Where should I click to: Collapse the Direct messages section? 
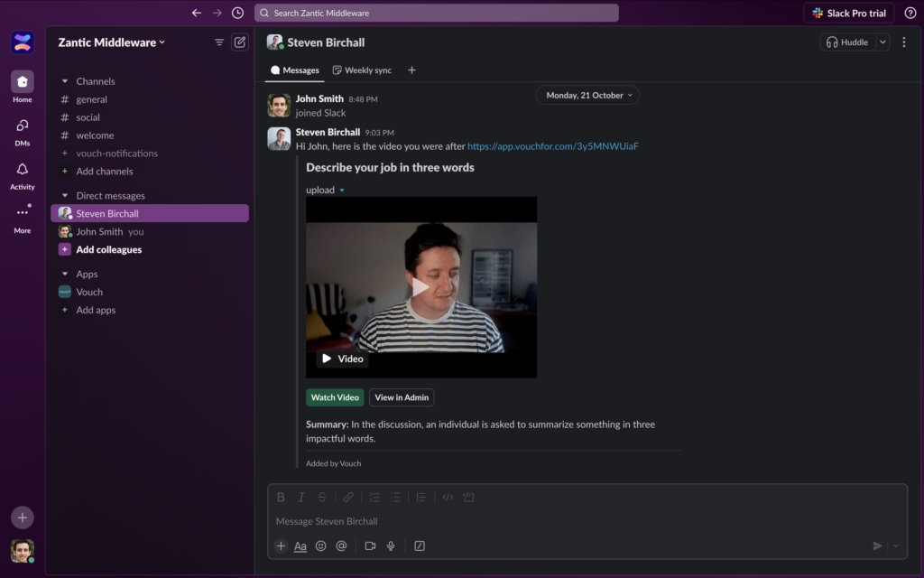coord(65,196)
